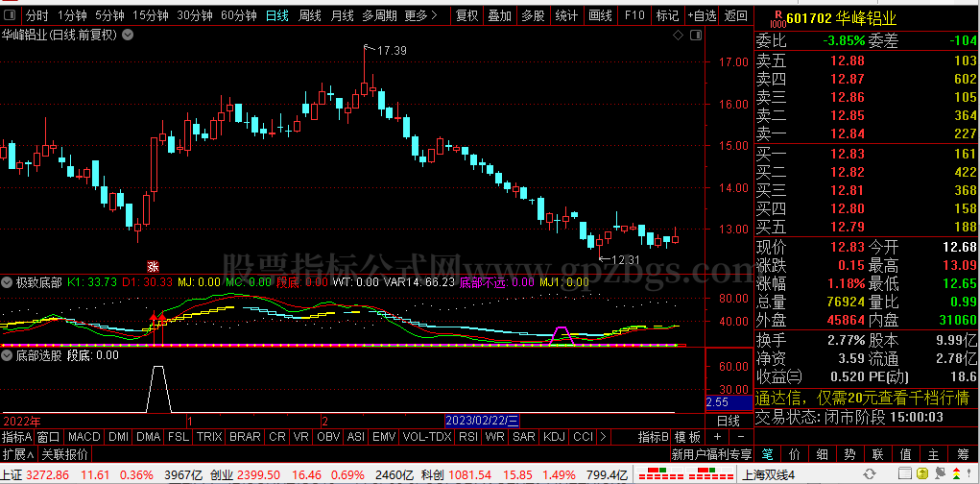
Task: Open the 窗口 window tab
Action: [48, 437]
